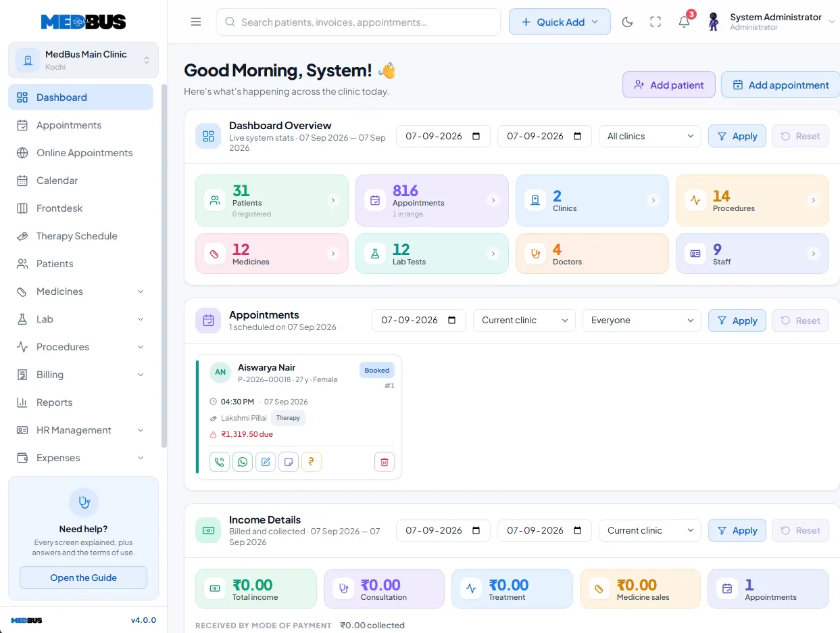This screenshot has width=840, height=633.
Task: Open the System Administrator account menu chevron
Action: tap(831, 22)
